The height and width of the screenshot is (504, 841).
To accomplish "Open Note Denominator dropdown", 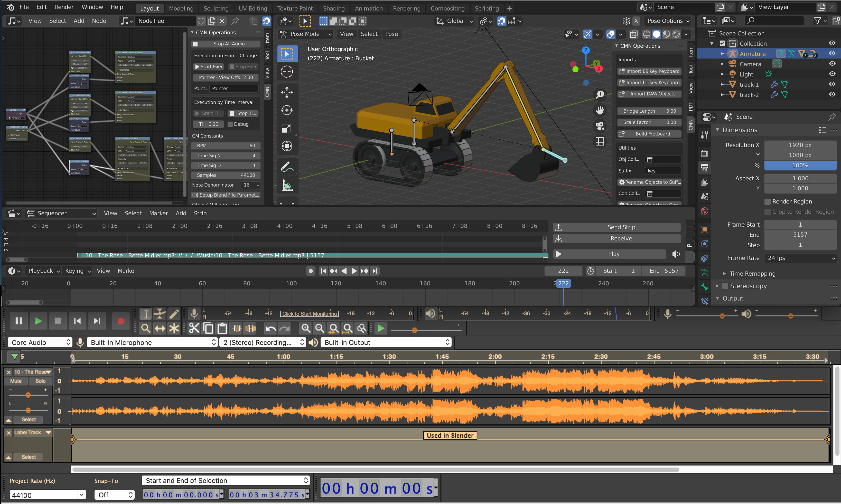I will pos(250,185).
